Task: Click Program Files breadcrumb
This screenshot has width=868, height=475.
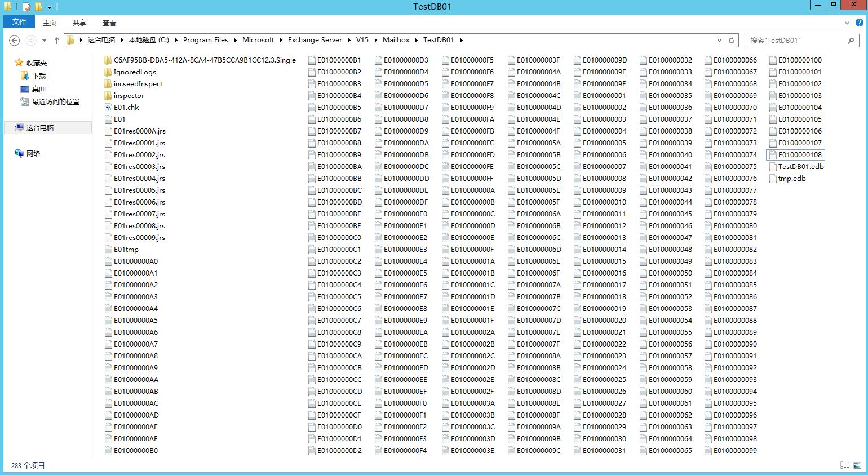Action: point(206,40)
